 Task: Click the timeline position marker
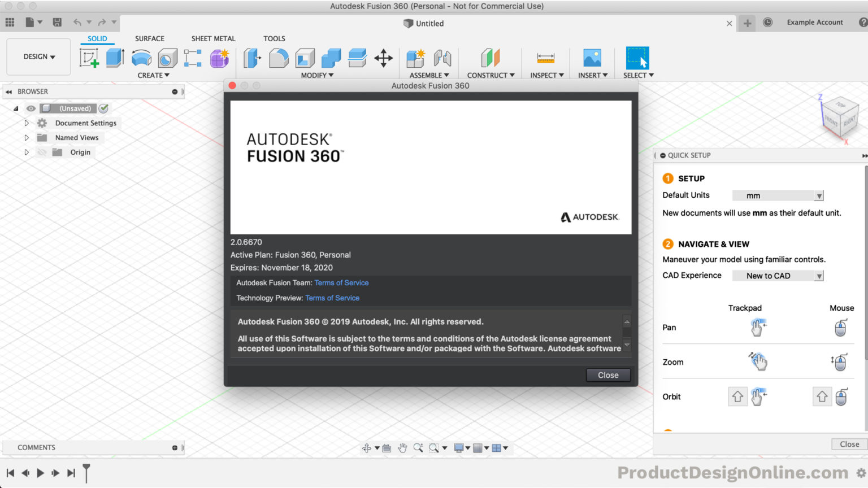pos(86,473)
